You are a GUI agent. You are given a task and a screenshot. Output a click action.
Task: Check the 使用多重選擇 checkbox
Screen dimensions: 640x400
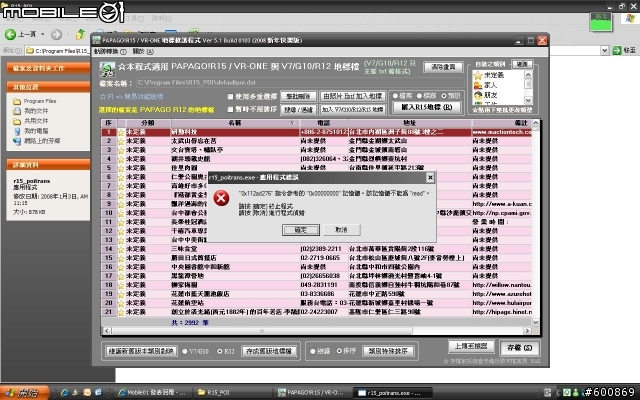[230, 97]
